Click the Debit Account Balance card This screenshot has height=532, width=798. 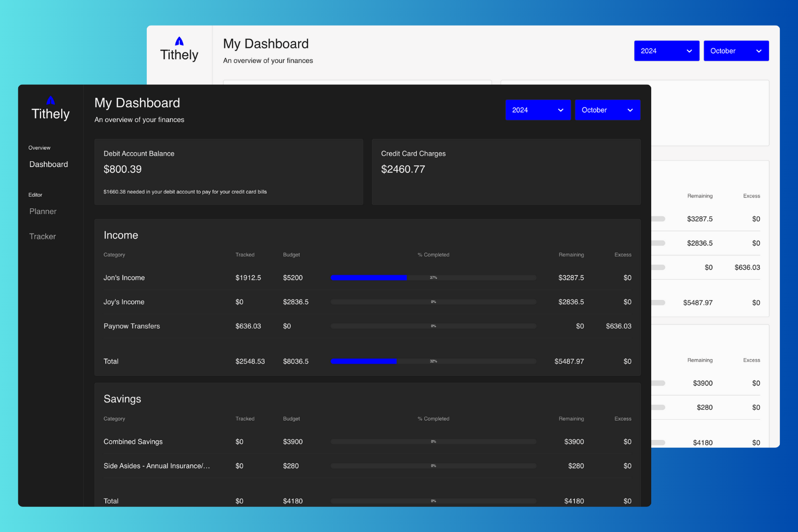(x=229, y=172)
